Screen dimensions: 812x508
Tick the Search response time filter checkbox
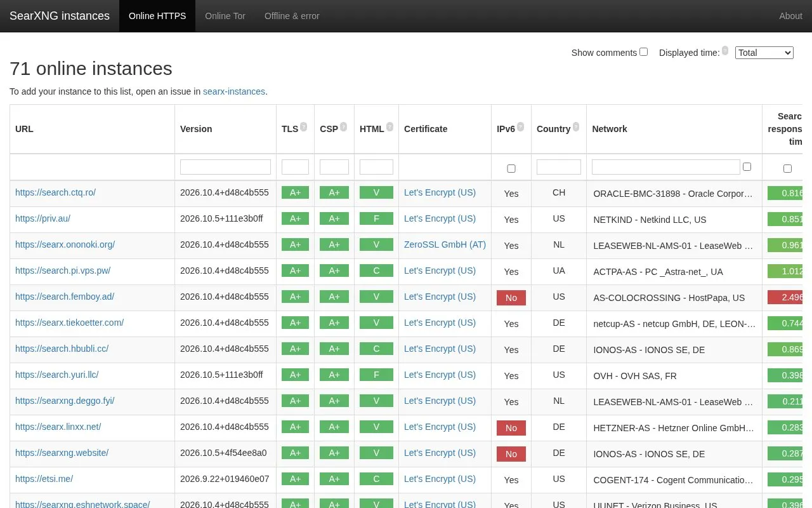coord(787,168)
